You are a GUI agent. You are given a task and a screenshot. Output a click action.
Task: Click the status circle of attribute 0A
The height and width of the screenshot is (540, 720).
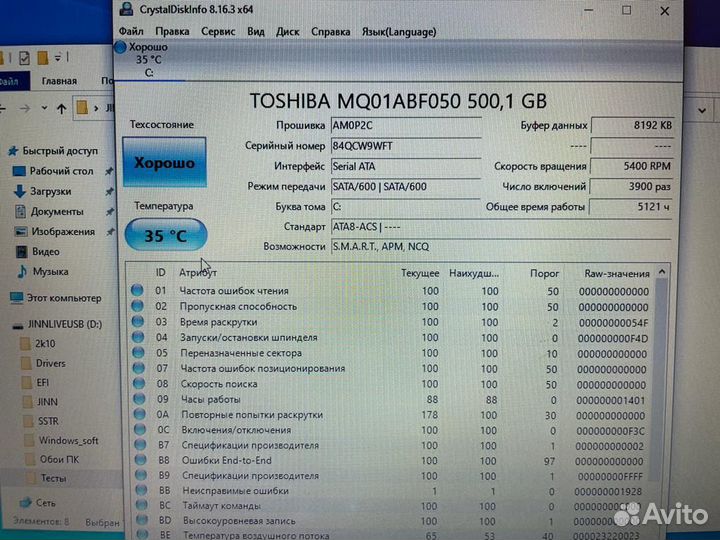pyautogui.click(x=140, y=414)
